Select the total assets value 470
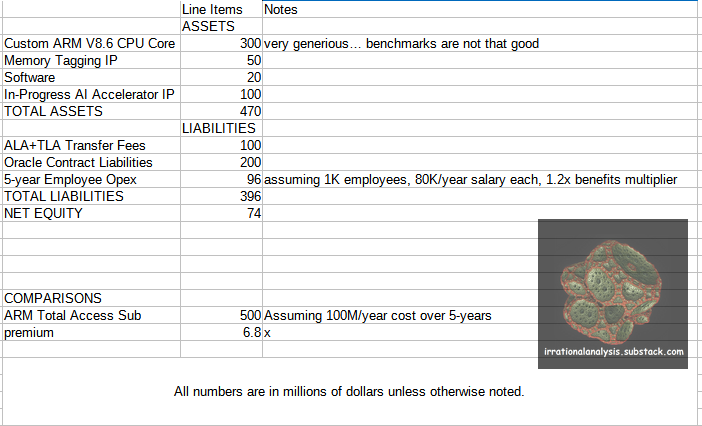702x426 pixels. (x=221, y=111)
